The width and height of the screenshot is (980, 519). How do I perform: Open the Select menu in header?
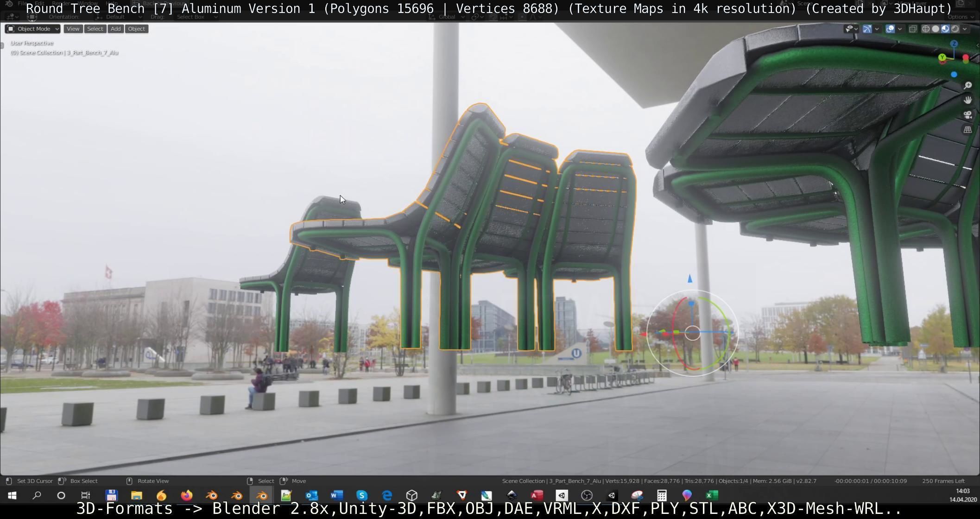[95, 29]
